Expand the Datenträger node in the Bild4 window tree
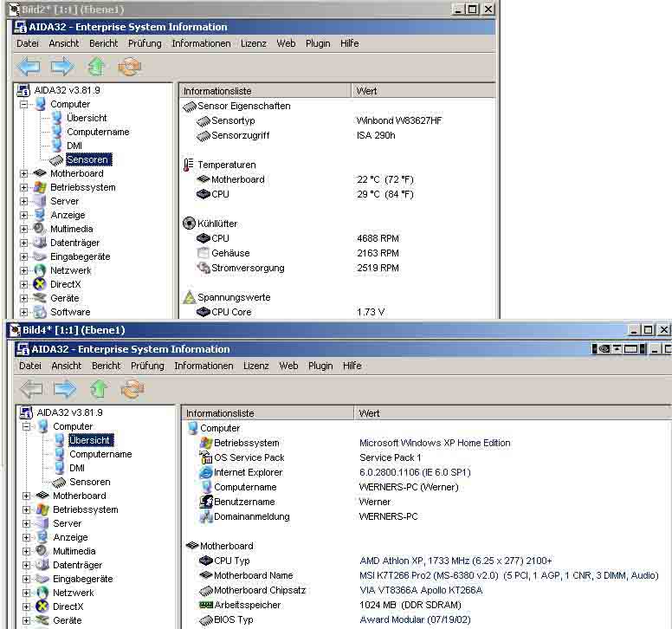 [x=27, y=565]
